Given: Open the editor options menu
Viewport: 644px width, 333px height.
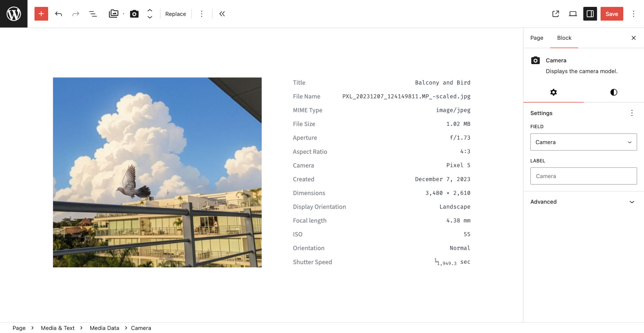Looking at the screenshot, I should point(634,14).
